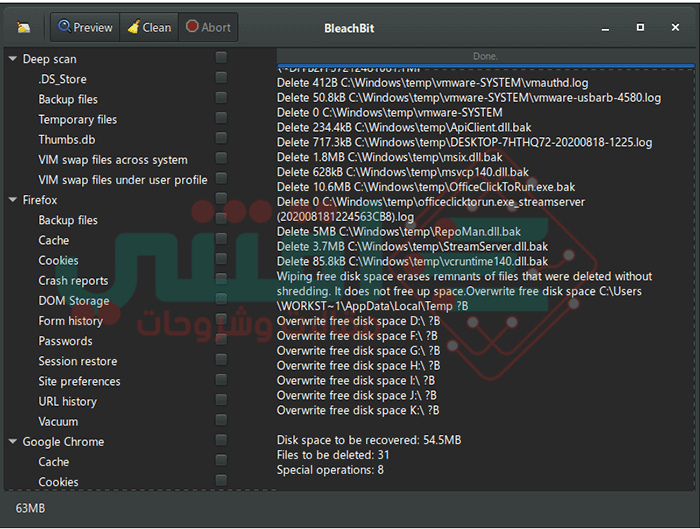The height and width of the screenshot is (529, 700).
Task: Enable the Firefox Cookies checkbox
Action: tap(221, 258)
